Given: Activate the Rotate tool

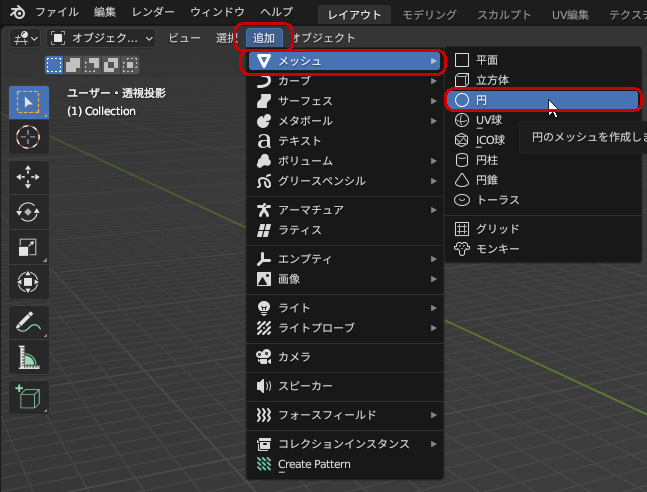Looking at the screenshot, I should click(28, 212).
